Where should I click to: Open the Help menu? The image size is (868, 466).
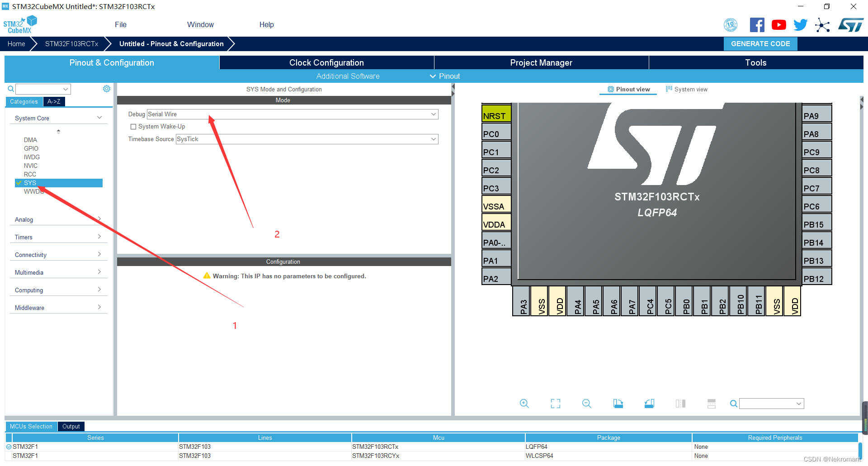[266, 24]
